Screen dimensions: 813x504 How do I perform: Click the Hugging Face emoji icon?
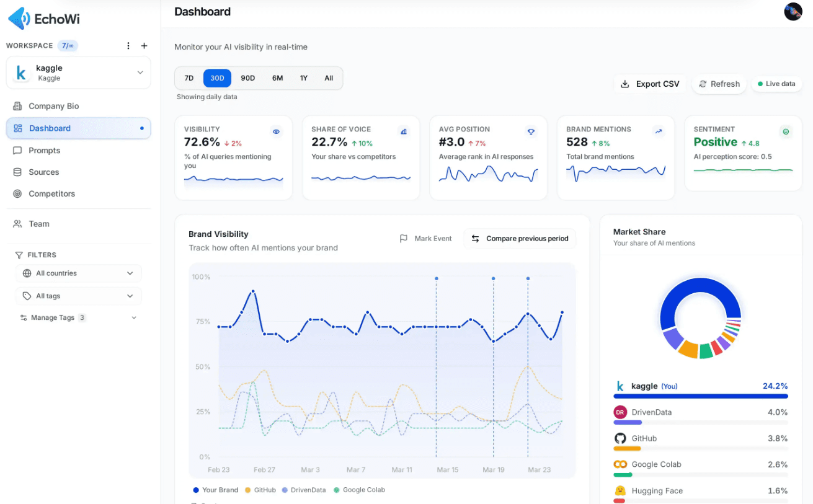coord(620,491)
